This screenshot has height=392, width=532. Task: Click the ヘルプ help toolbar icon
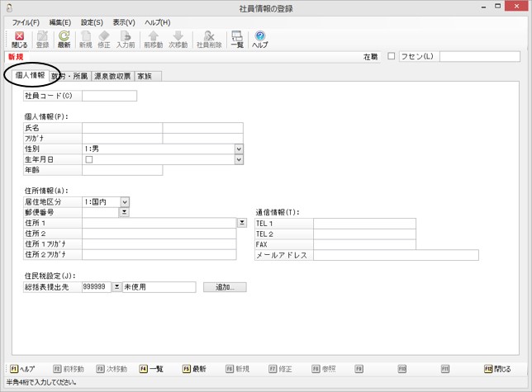click(x=260, y=40)
